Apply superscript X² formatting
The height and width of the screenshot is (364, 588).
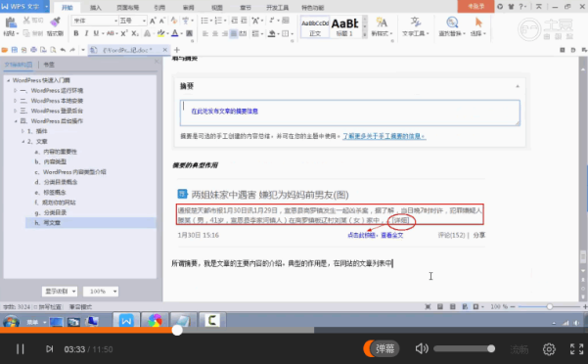click(x=124, y=33)
